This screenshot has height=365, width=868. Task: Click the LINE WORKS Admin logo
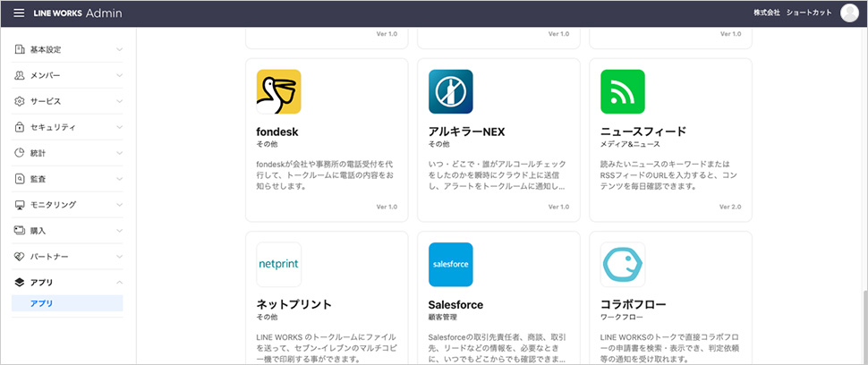78,13
